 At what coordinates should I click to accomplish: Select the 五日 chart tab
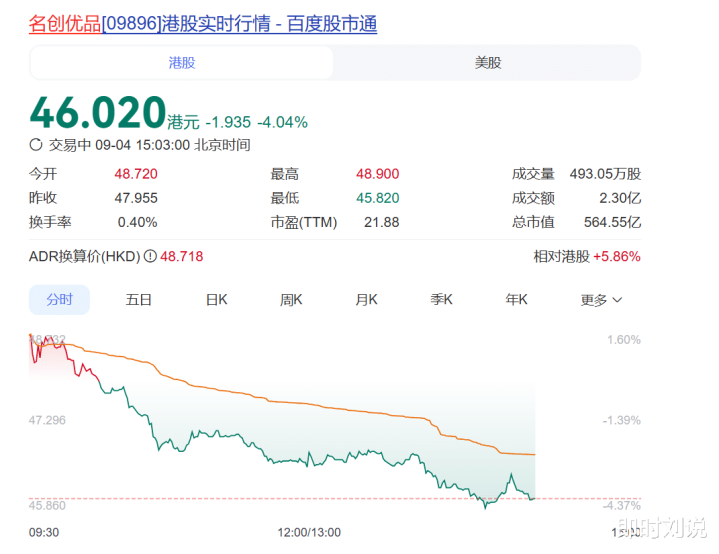click(138, 299)
